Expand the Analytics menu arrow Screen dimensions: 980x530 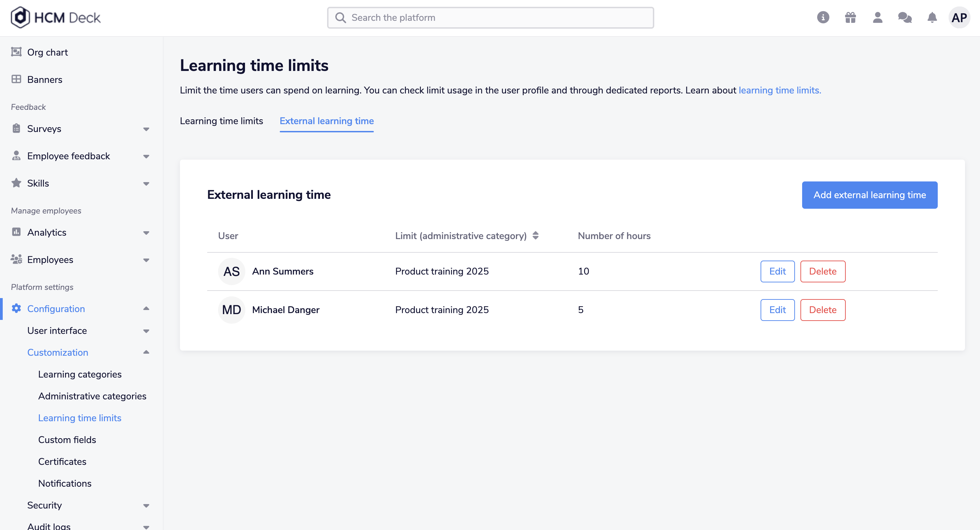pos(146,233)
